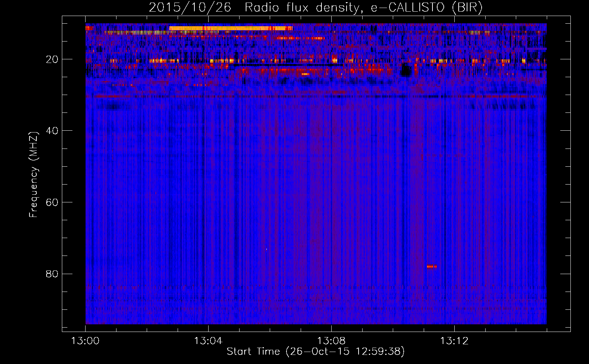Click the 40 MHz frequency tick label
Viewport: 589px width, 364px height.
click(x=52, y=131)
